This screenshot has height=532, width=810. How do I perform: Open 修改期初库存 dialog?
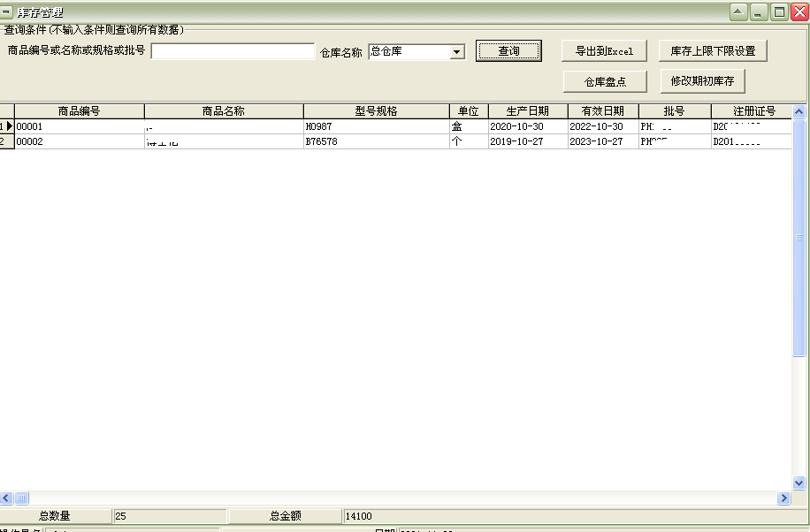coord(702,81)
